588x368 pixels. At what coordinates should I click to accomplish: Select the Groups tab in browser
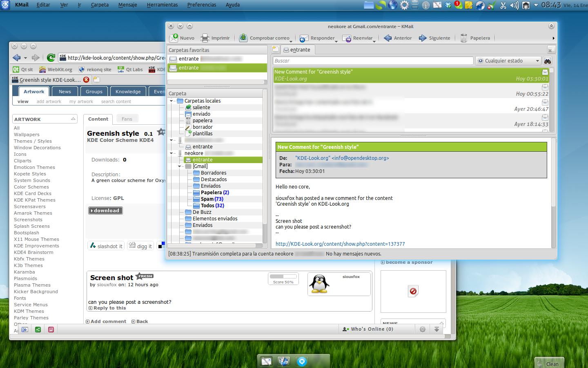tap(94, 92)
